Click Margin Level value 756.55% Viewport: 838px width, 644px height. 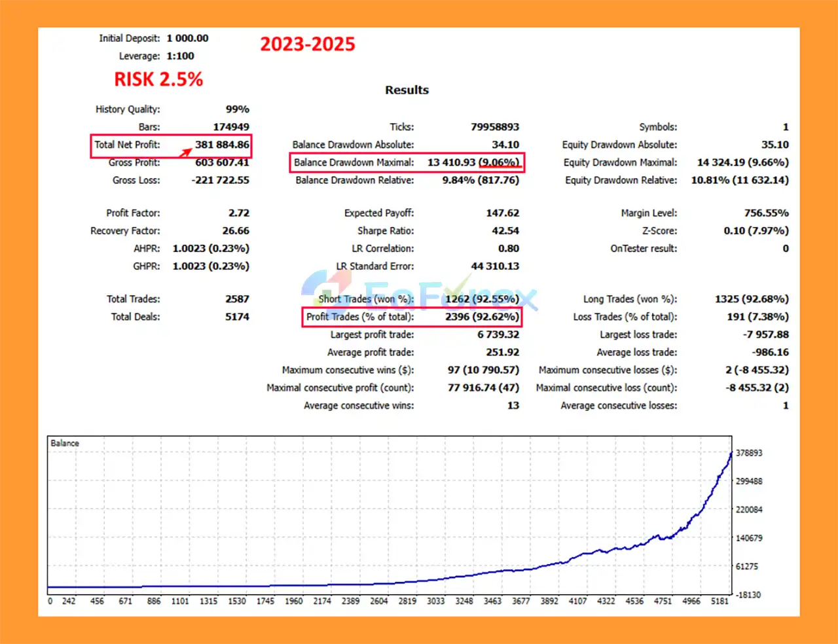tap(767, 213)
